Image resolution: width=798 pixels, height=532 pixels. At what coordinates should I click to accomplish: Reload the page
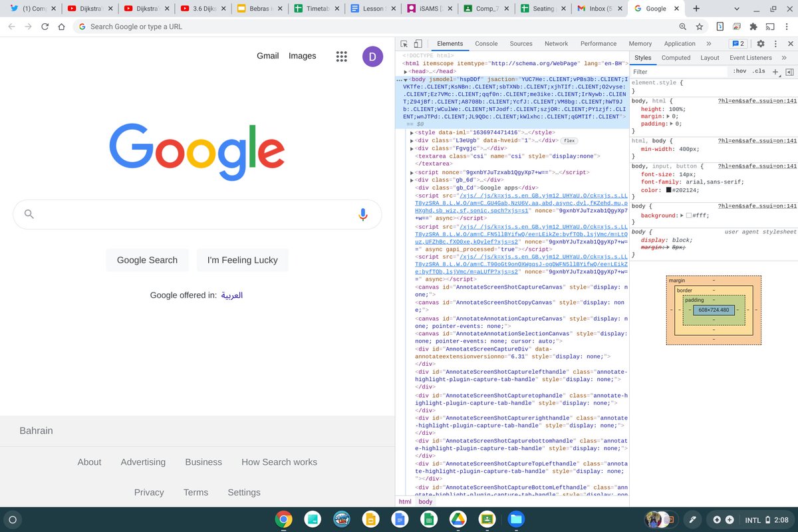point(45,27)
